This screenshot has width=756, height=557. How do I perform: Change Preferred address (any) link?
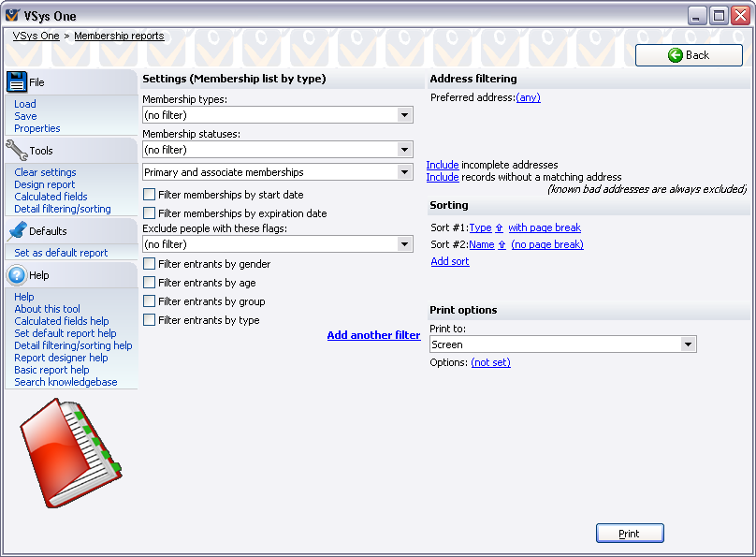pyautogui.click(x=528, y=97)
